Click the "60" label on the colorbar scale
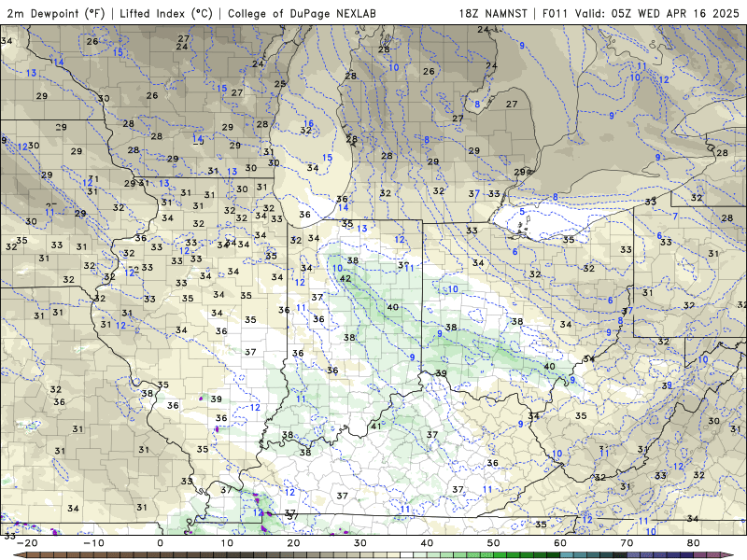The height and width of the screenshot is (560, 747). (560, 543)
